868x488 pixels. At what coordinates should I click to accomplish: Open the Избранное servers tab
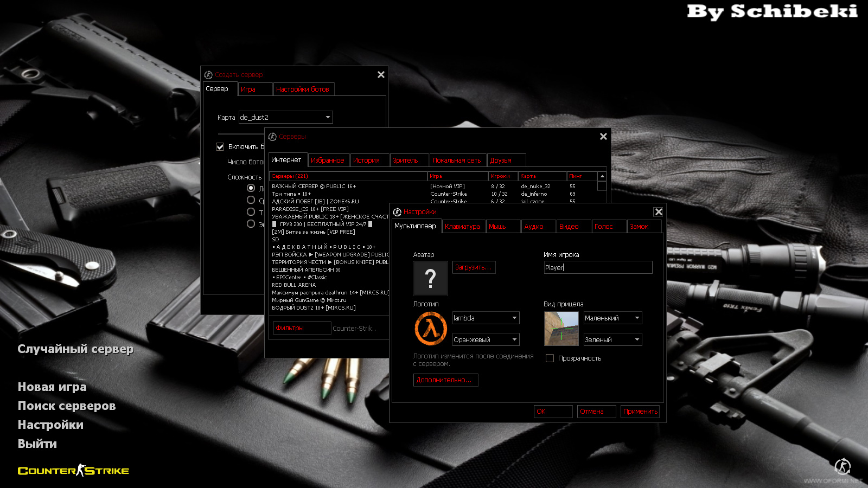point(327,160)
